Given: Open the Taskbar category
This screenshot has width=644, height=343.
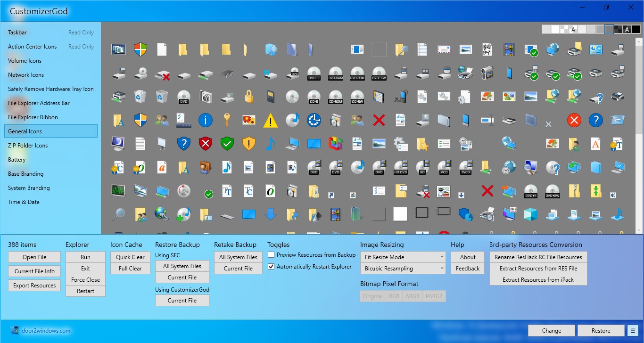Looking at the screenshot, I should tap(51, 33).
